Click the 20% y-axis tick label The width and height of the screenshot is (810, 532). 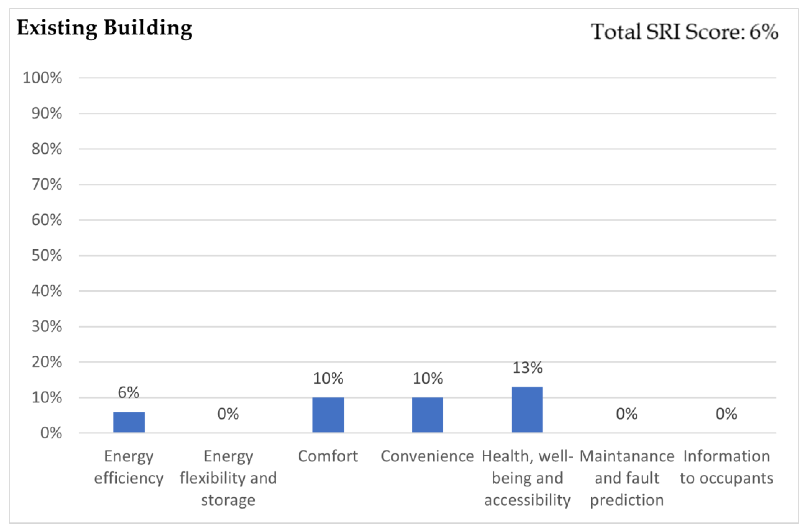[47, 362]
